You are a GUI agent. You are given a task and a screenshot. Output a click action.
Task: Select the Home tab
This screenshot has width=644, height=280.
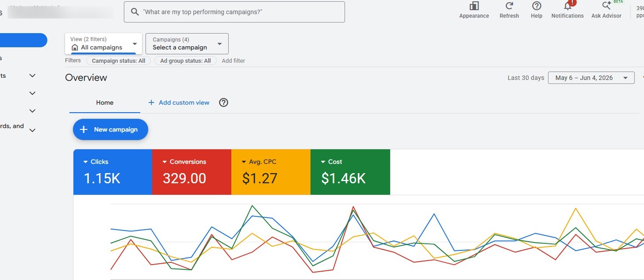(x=105, y=102)
